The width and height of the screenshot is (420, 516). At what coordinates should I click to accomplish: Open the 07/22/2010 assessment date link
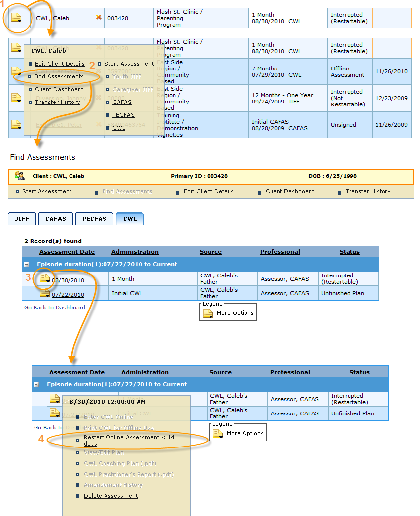click(68, 295)
